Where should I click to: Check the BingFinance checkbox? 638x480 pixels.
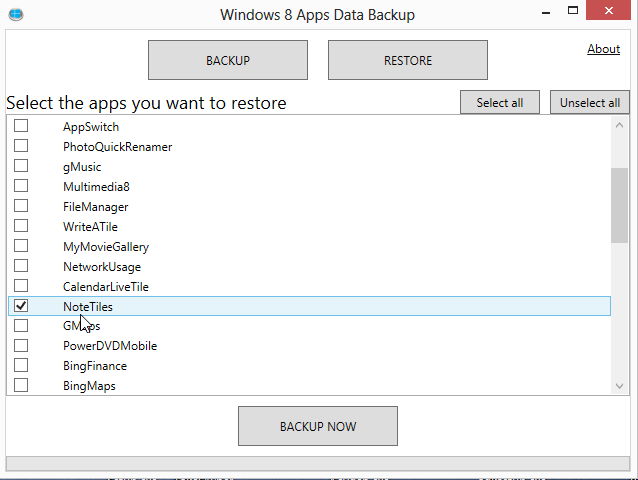point(21,365)
